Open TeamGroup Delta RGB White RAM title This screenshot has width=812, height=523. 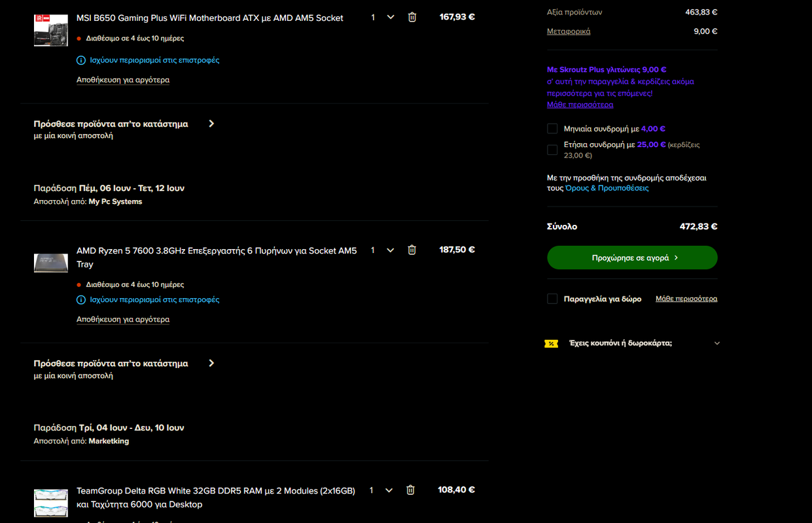216,498
